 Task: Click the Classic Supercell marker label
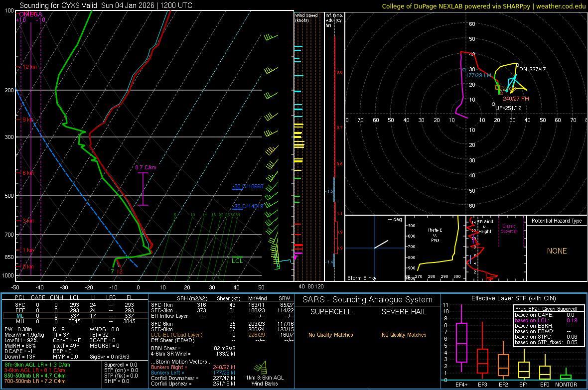pyautogui.click(x=509, y=229)
